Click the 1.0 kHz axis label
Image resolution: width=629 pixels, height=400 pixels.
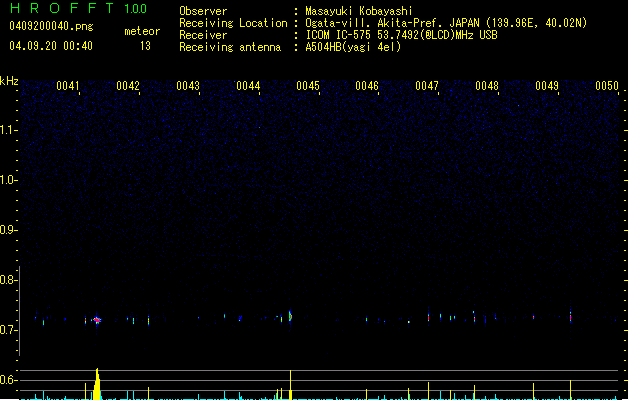8,180
